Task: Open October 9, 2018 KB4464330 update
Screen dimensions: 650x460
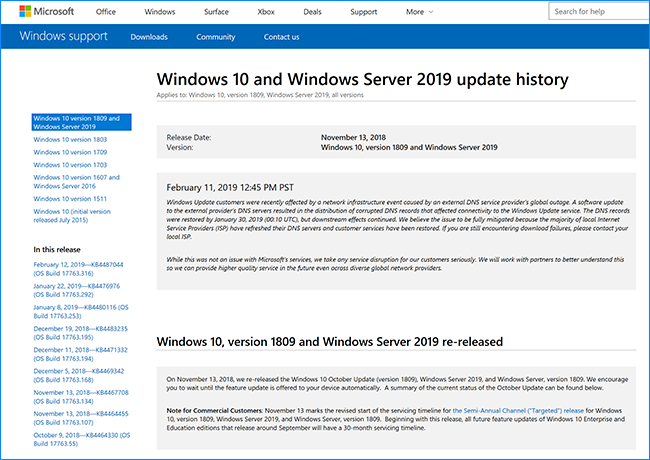Action: pyautogui.click(x=82, y=439)
